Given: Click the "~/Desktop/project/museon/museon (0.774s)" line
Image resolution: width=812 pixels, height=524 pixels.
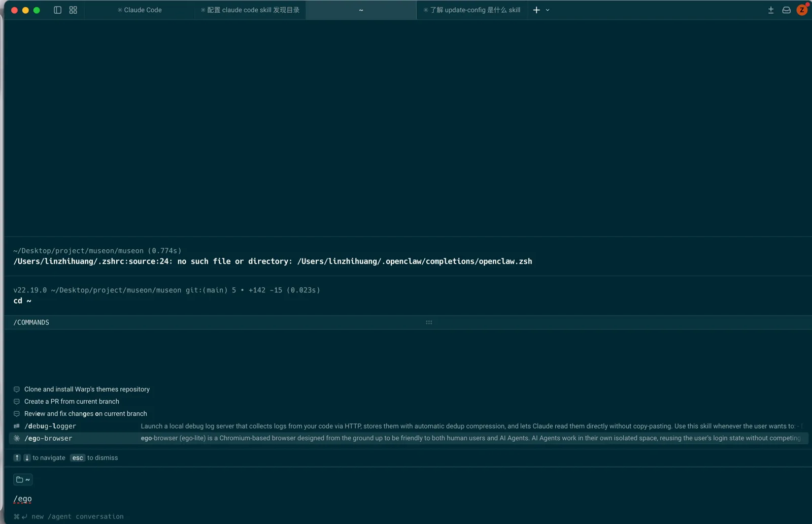Looking at the screenshot, I should [x=97, y=251].
